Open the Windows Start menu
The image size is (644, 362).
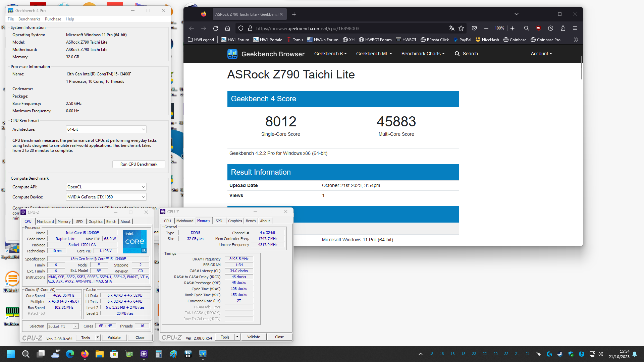tap(11, 354)
